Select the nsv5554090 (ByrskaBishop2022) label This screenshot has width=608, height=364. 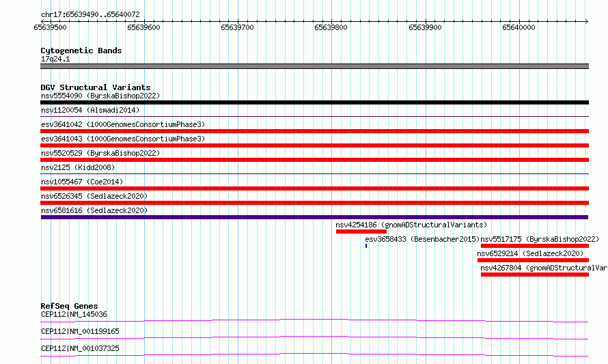pos(100,96)
